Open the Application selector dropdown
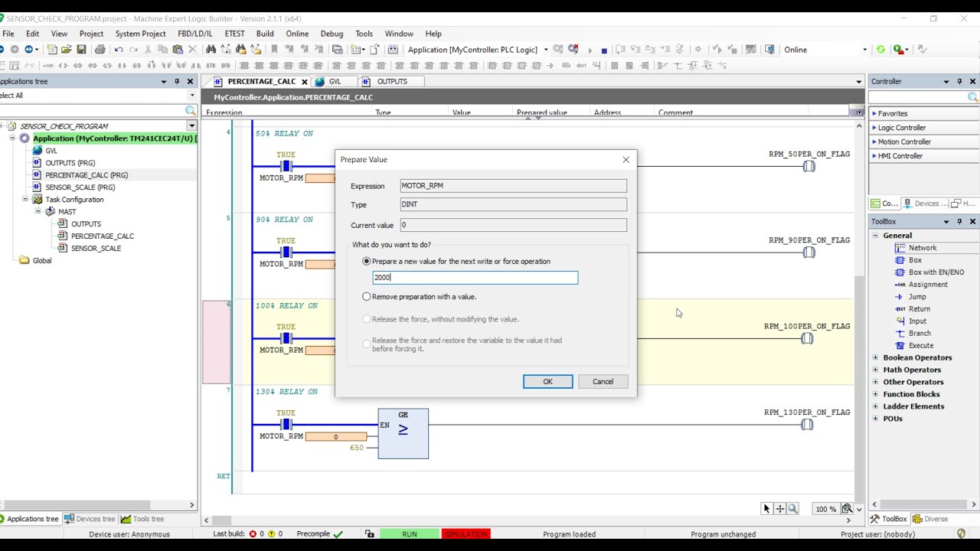The height and width of the screenshot is (551, 980). coord(546,50)
